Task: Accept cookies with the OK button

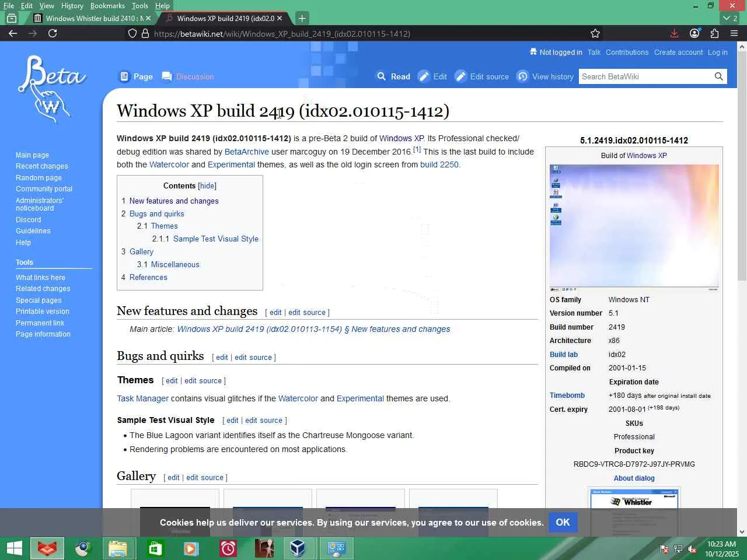Action: 563,522
